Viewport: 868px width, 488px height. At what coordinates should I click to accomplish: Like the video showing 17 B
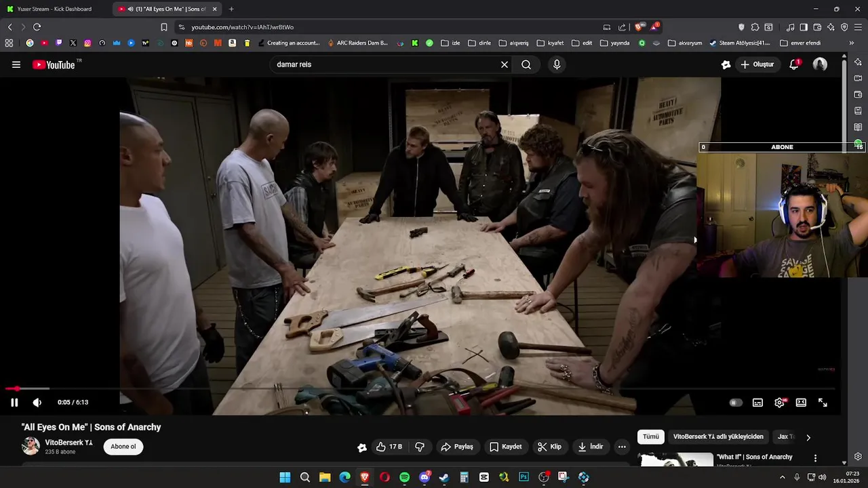tap(390, 447)
